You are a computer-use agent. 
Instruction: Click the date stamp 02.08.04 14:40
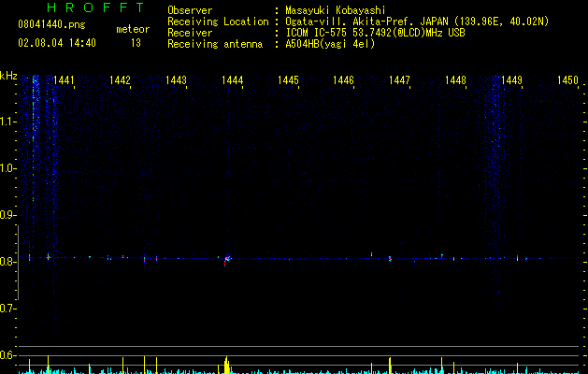coord(57,43)
